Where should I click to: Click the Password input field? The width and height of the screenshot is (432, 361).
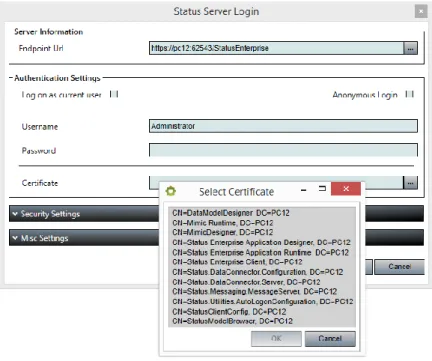pos(283,150)
